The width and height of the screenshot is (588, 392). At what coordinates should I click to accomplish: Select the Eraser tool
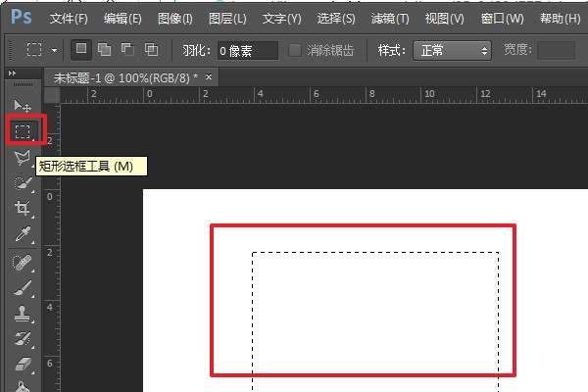coord(23,365)
